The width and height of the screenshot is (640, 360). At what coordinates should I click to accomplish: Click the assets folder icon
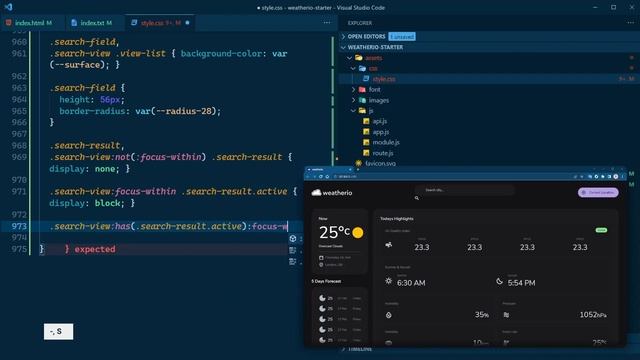point(359,58)
